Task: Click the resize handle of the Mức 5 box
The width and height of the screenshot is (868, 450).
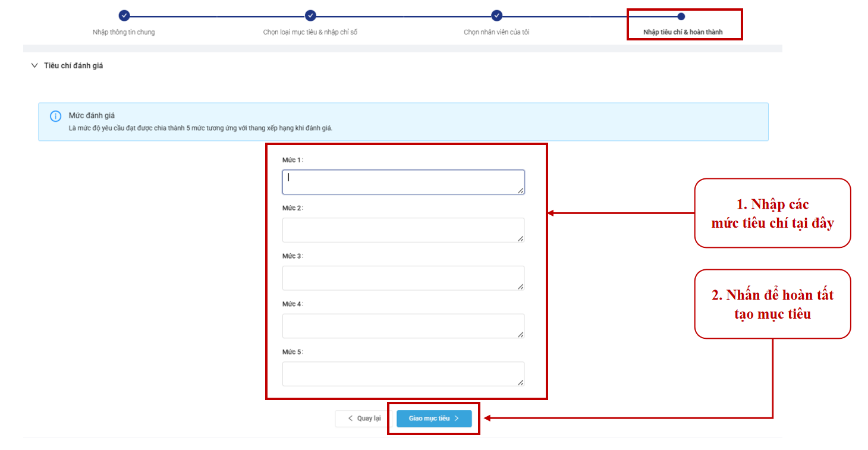Action: pos(520,382)
